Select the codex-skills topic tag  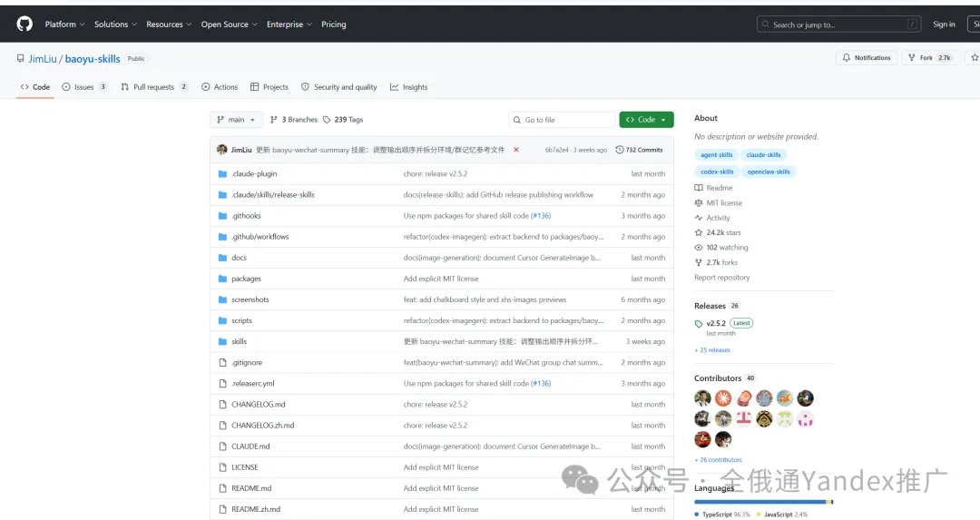pyautogui.click(x=717, y=172)
